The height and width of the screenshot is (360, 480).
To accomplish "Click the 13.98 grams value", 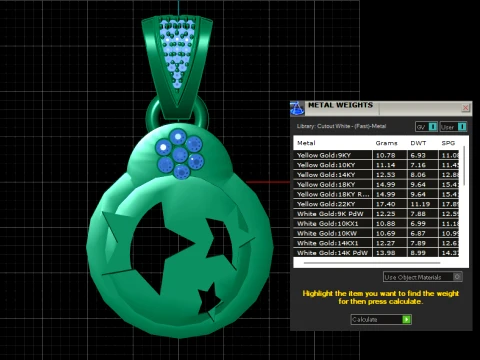I will [x=386, y=253].
